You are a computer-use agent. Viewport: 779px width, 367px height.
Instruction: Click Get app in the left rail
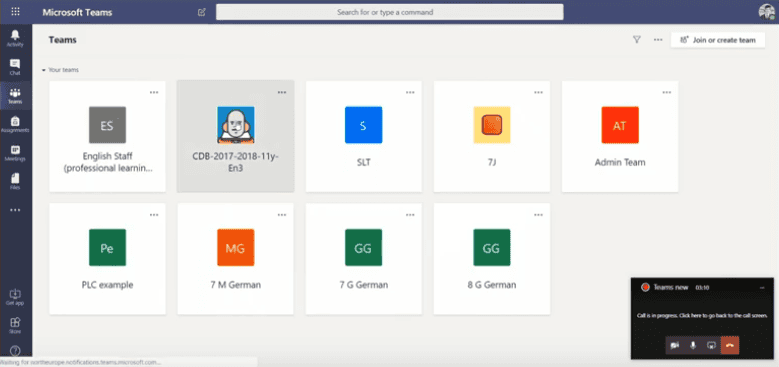[15, 297]
